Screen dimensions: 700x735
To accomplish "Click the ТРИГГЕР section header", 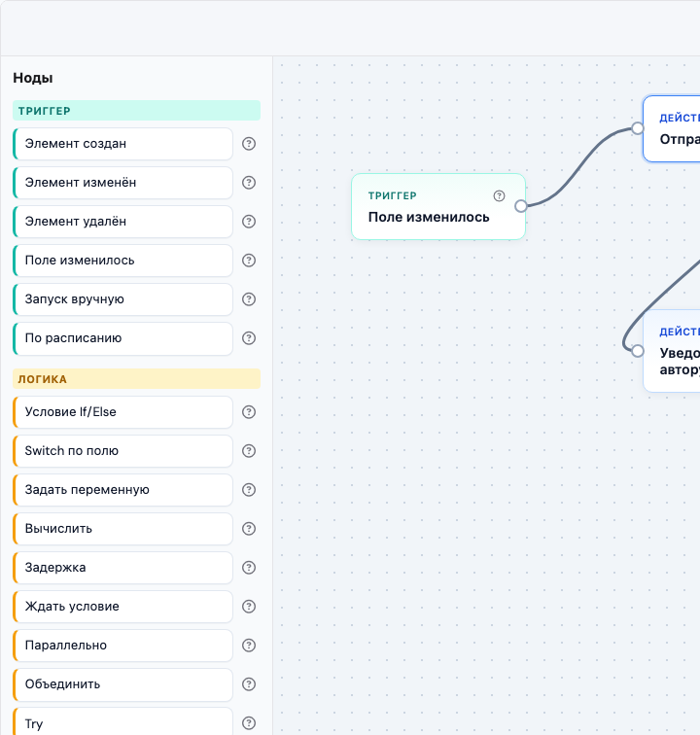I will click(x=136, y=111).
